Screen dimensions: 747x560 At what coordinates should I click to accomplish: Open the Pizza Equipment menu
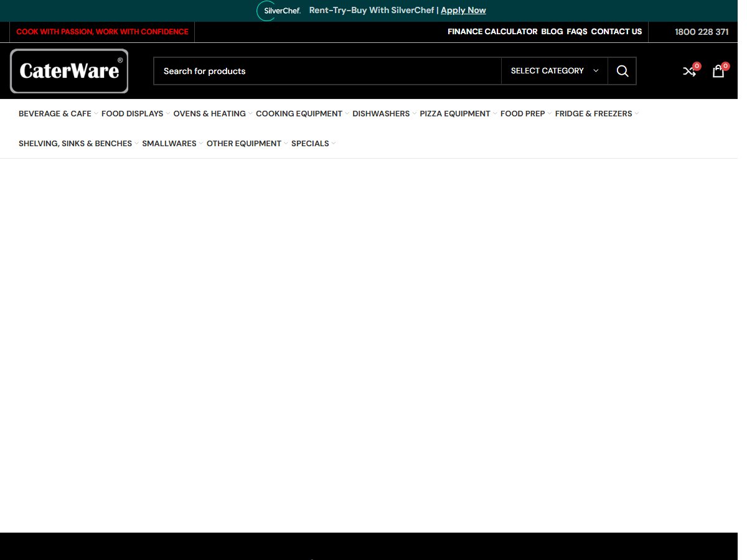459,114
